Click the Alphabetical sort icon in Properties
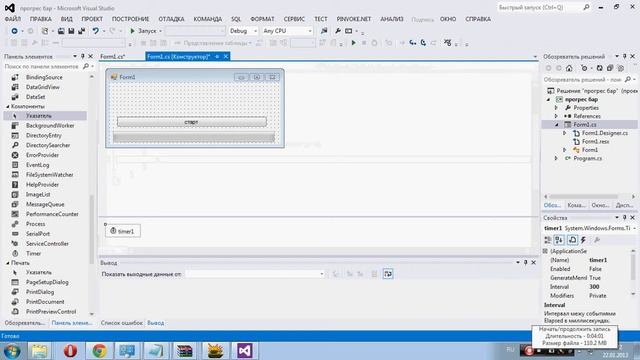The width and height of the screenshot is (640, 360). [x=559, y=240]
